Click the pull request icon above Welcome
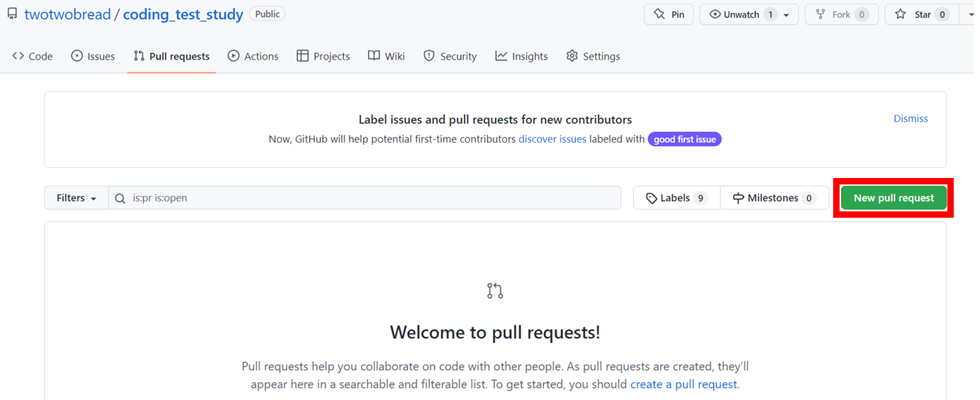 (495, 291)
